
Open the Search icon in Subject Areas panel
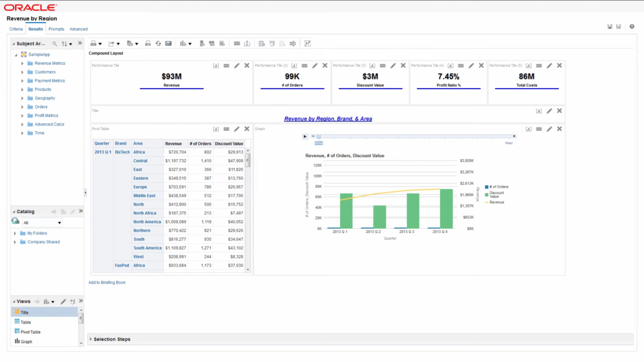(x=55, y=44)
